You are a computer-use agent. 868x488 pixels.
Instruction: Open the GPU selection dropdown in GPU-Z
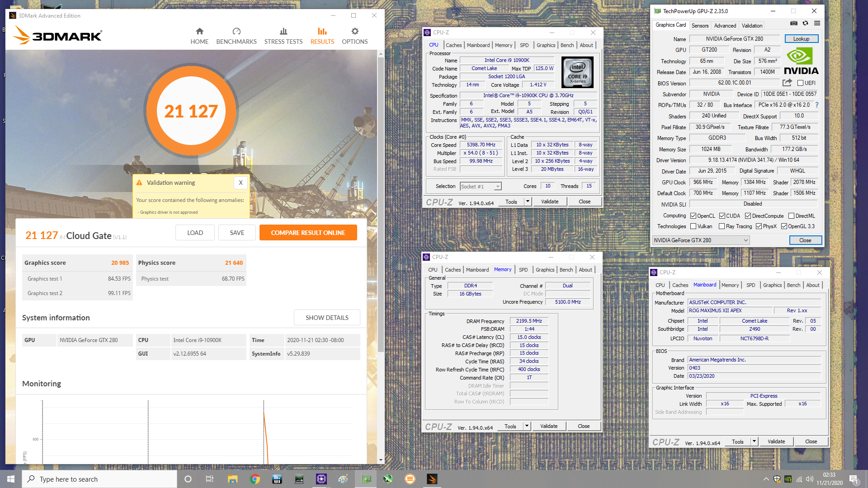click(x=701, y=240)
